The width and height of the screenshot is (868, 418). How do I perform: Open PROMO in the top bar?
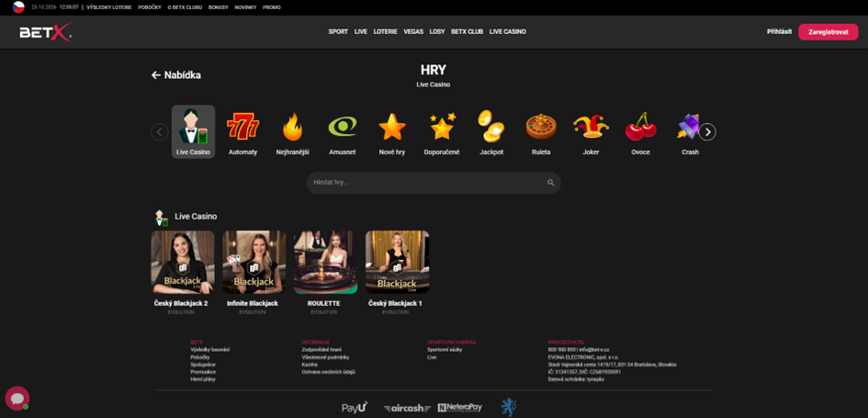(272, 7)
